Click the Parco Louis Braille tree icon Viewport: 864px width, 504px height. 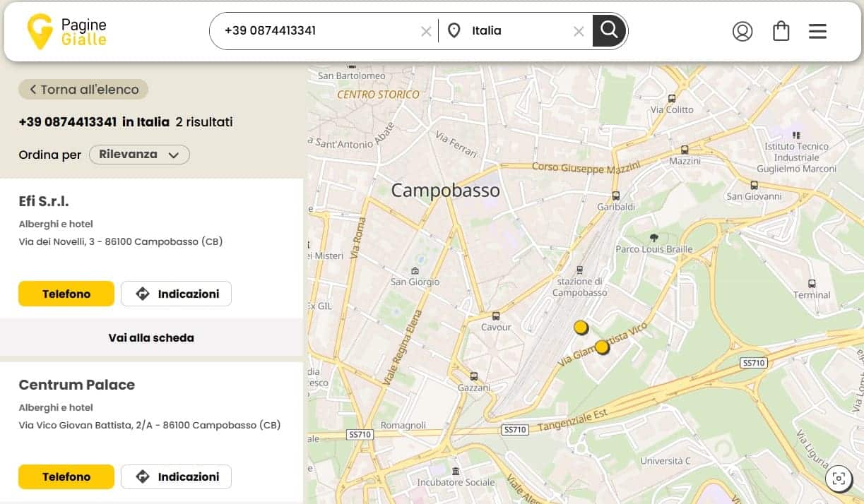coord(653,238)
